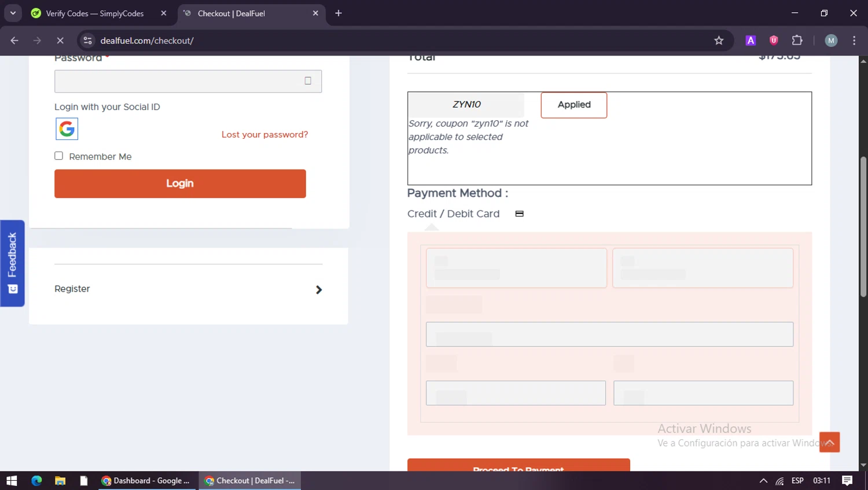Expand the Register section arrow
The image size is (868, 490).
(x=318, y=289)
